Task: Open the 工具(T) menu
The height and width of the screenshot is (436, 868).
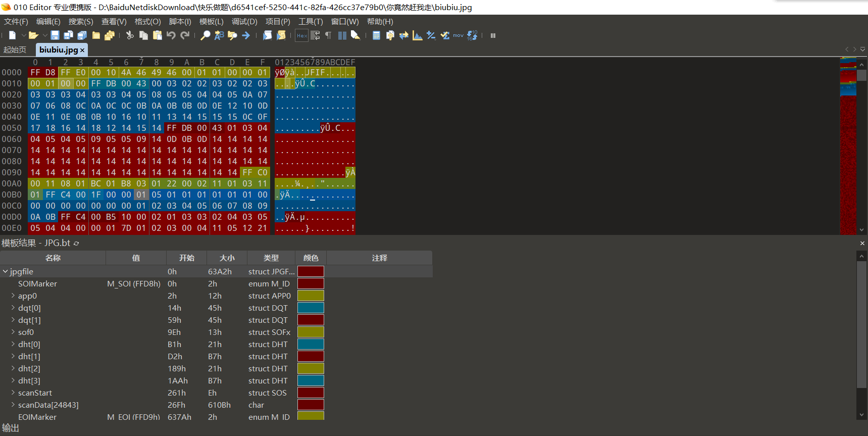Action: click(x=311, y=22)
